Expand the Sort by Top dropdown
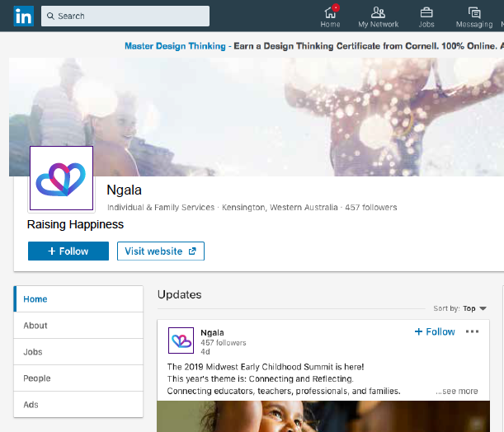 click(460, 308)
